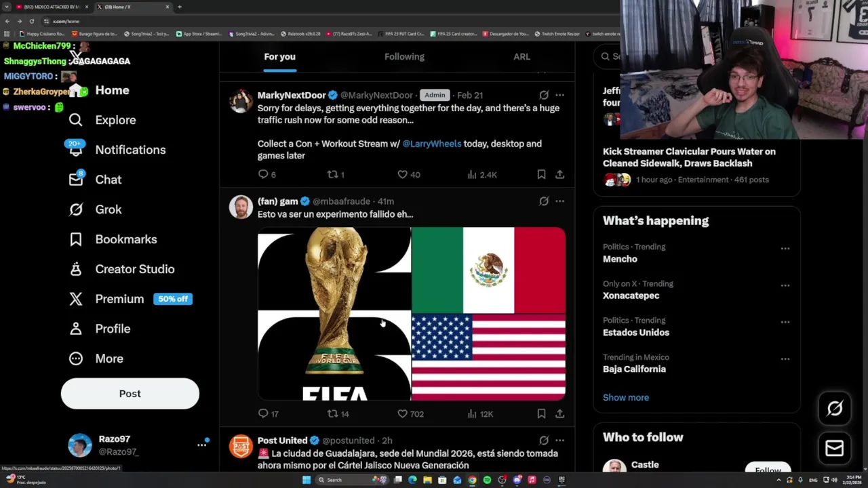The width and height of the screenshot is (868, 488).
Task: Open more options for Post United's post
Action: 560,441
